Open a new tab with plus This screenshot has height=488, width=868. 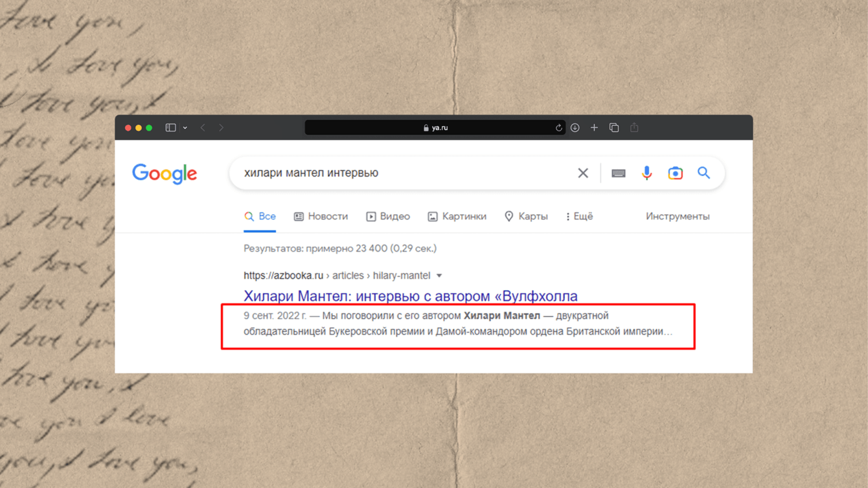click(x=594, y=128)
